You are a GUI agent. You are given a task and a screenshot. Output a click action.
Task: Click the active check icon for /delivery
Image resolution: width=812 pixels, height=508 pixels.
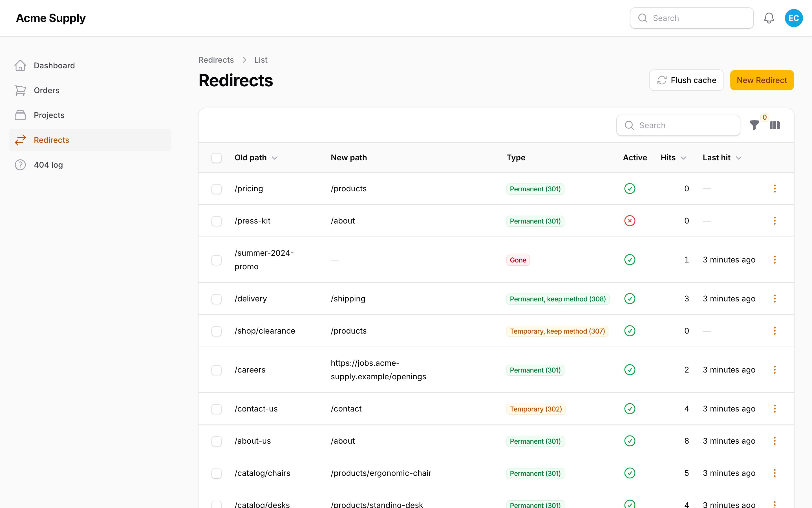point(630,299)
